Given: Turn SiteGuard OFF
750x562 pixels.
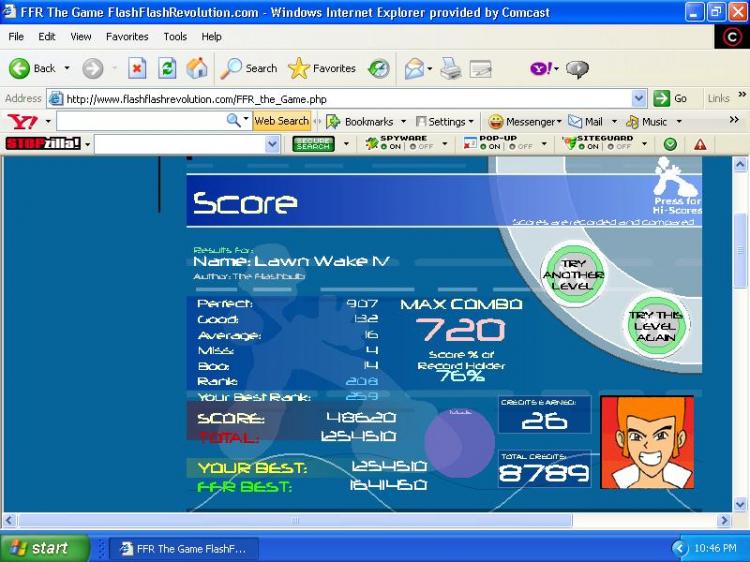Looking at the screenshot, I should (x=619, y=147).
